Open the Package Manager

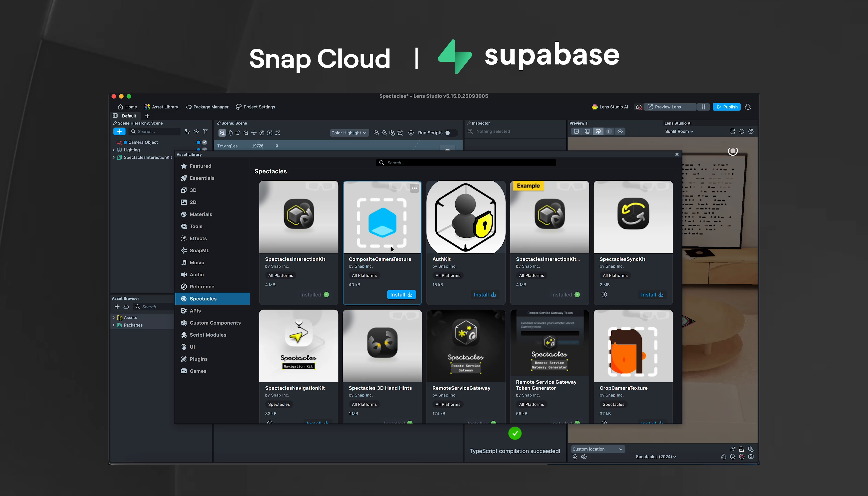tap(207, 107)
